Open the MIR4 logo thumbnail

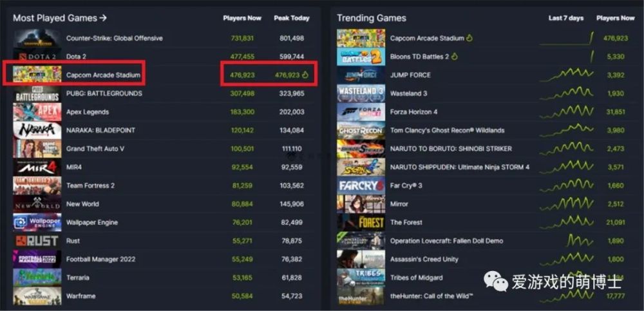[37, 167]
